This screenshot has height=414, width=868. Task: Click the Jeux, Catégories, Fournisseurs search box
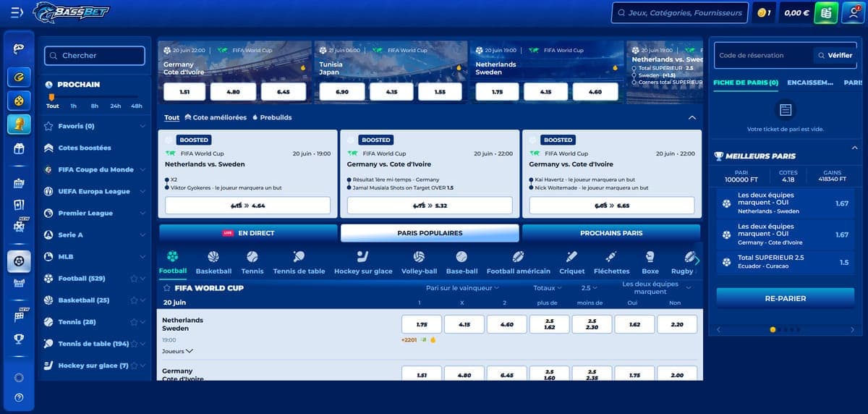tap(680, 12)
